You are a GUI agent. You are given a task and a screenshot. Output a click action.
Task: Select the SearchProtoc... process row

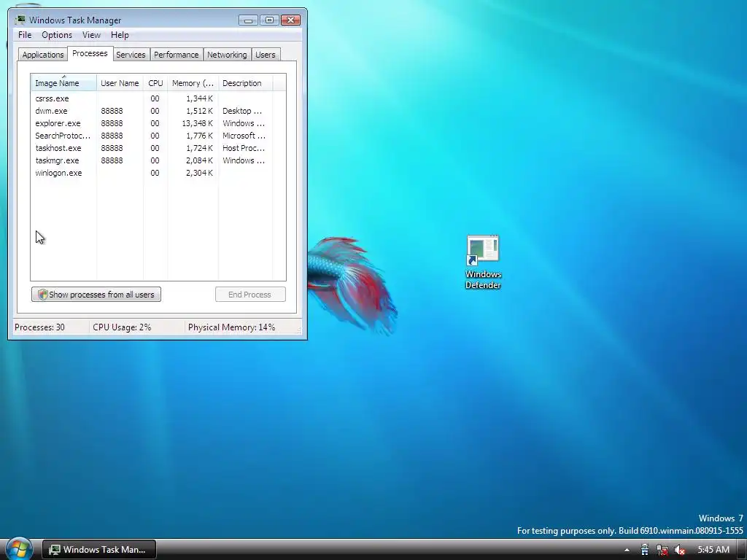(152, 136)
